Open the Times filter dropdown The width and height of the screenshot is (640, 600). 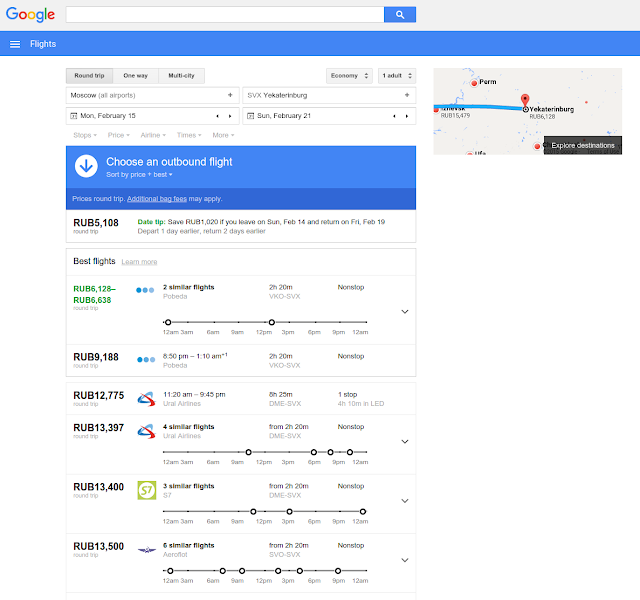coord(189,135)
